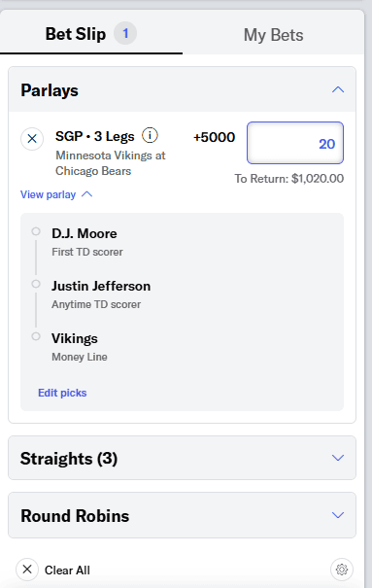The image size is (372, 588).
Task: Open SGP info icon
Action: 150,135
